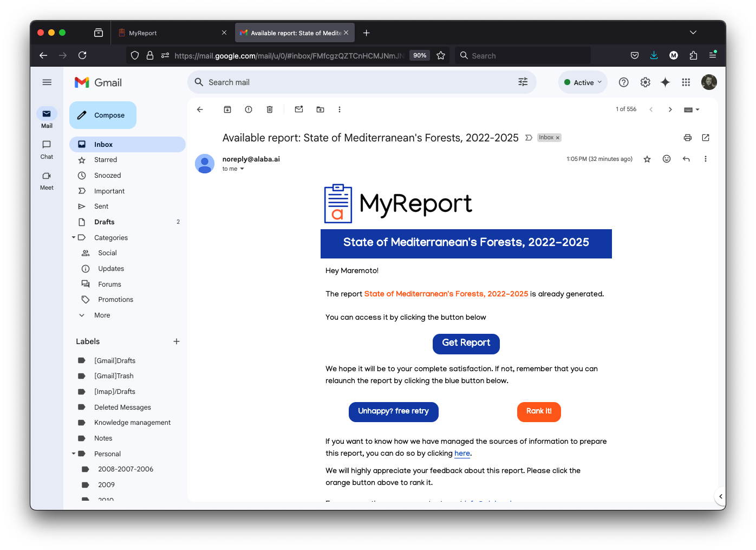The image size is (756, 550).
Task: Toggle the importance marker next to subject
Action: click(x=529, y=138)
